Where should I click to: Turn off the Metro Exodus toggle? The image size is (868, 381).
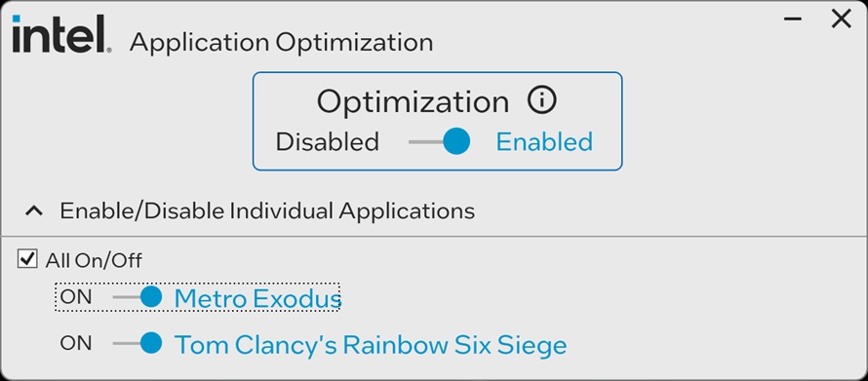click(138, 297)
